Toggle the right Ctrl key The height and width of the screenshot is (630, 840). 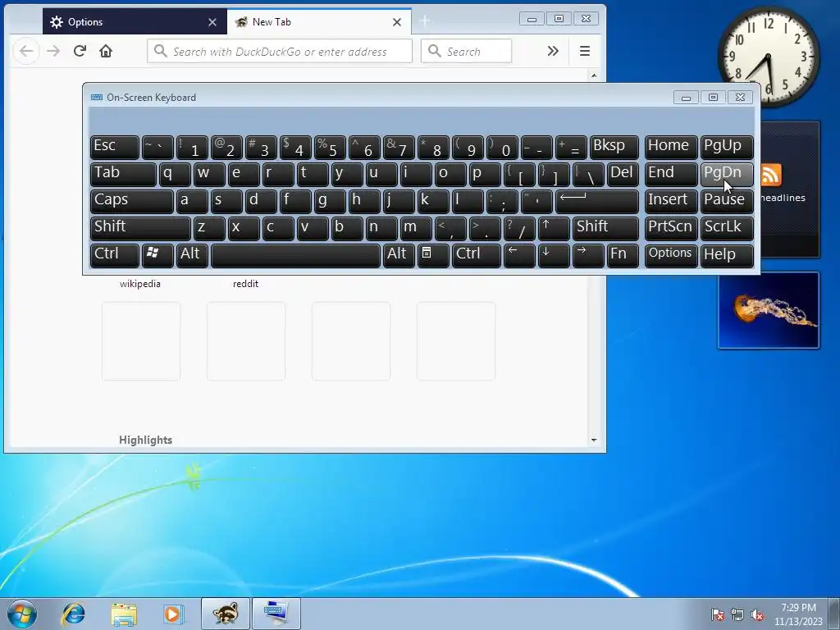coord(477,255)
